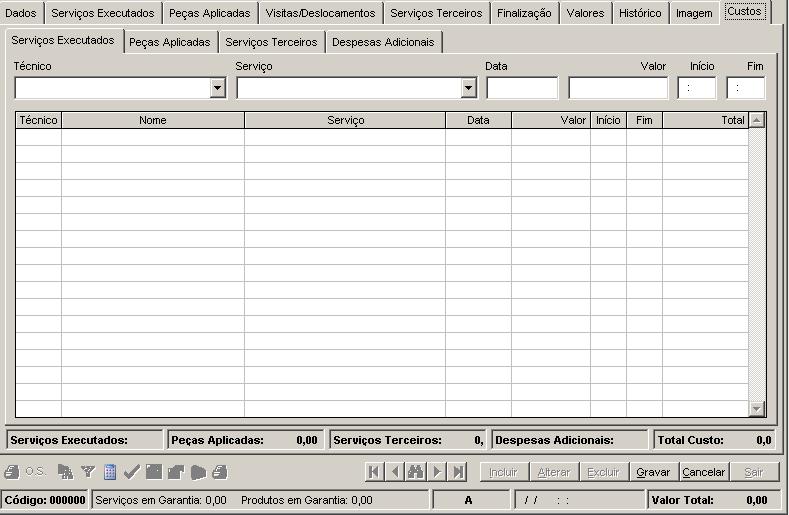
Task: Open the Visitas/Deslocamentos tab
Action: pyautogui.click(x=321, y=13)
